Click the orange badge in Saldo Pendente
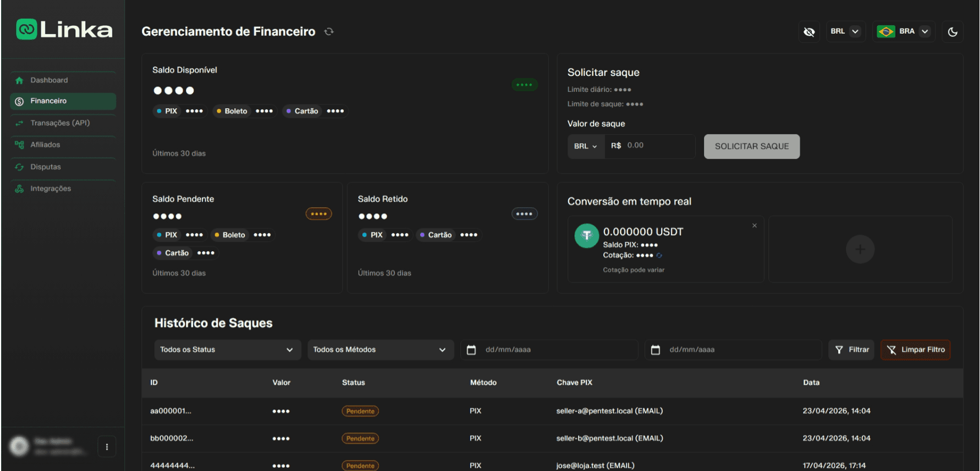Screen dimensions: 980x471 (x=318, y=214)
